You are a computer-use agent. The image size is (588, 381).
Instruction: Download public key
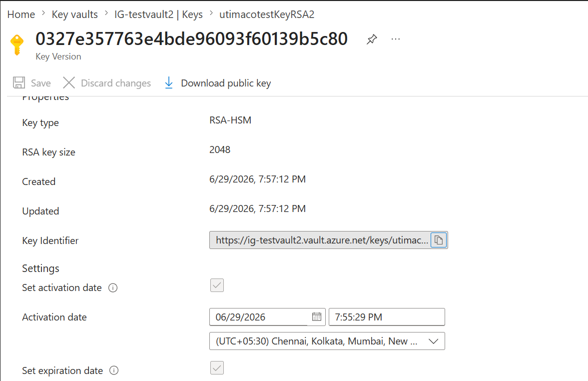coord(218,83)
